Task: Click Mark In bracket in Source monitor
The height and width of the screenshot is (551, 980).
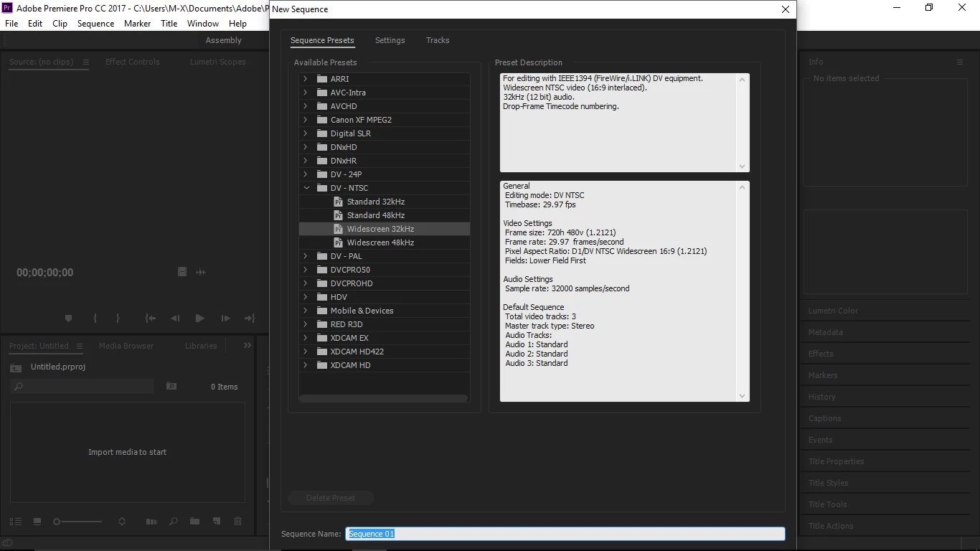Action: coord(95,319)
